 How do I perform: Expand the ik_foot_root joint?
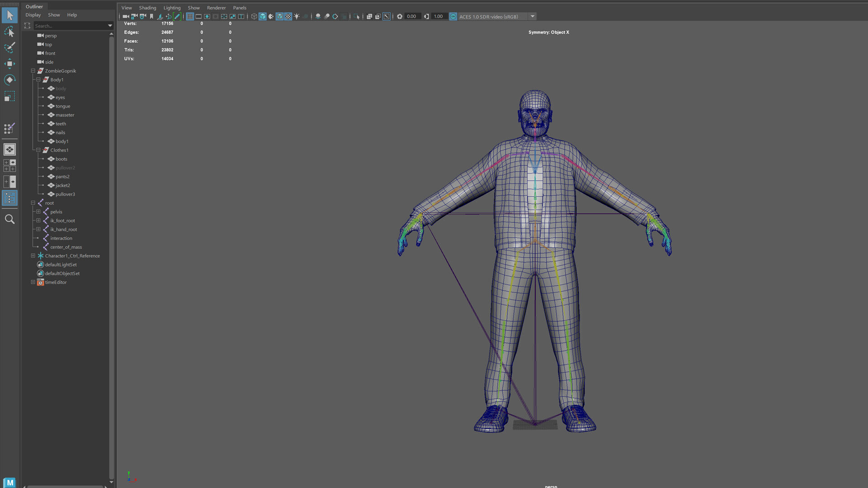38,221
